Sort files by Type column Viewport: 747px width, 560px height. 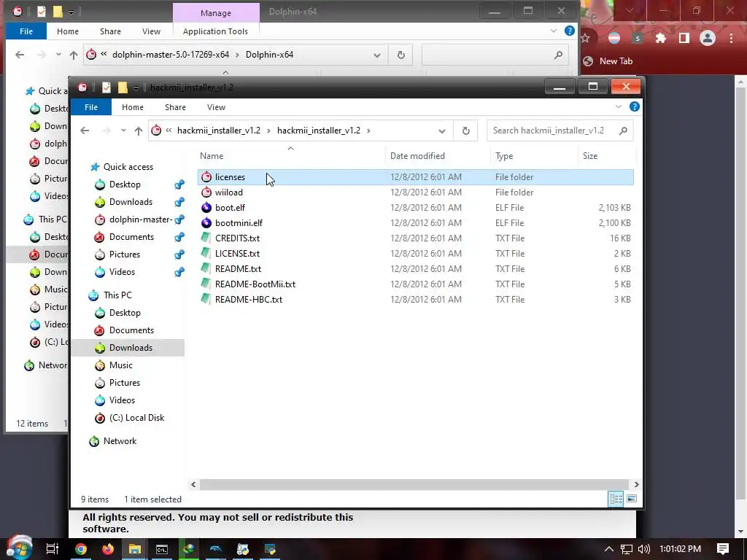click(533, 156)
